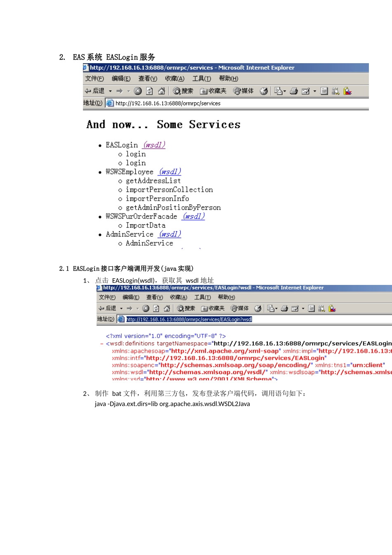Open 媒体 media in the EASLogin?wsdl IE window
The image size is (392, 555).
click(240, 308)
